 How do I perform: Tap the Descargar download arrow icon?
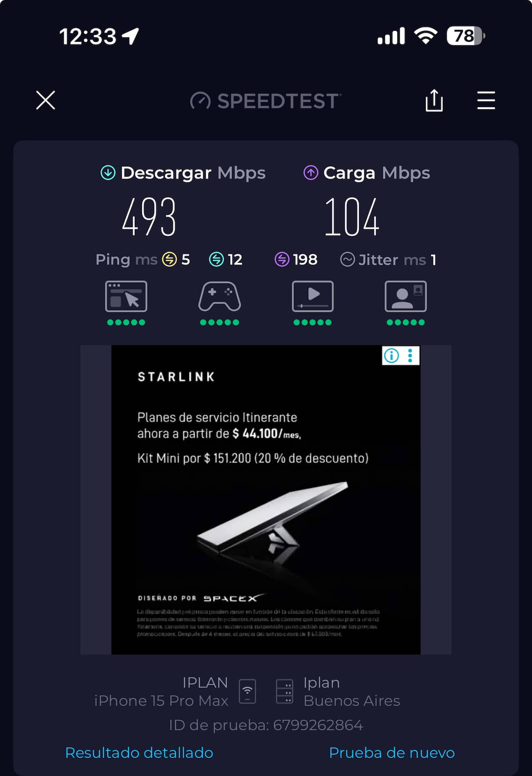click(x=108, y=173)
